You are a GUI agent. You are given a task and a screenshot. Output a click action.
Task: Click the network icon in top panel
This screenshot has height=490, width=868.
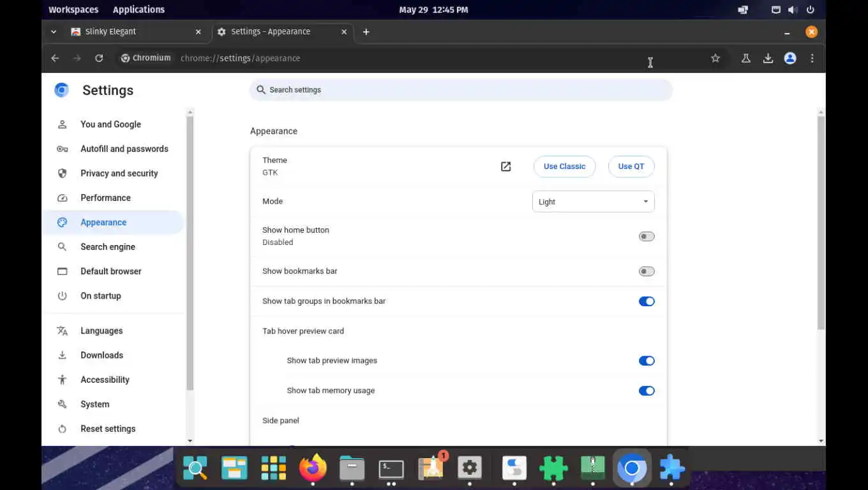tap(775, 10)
